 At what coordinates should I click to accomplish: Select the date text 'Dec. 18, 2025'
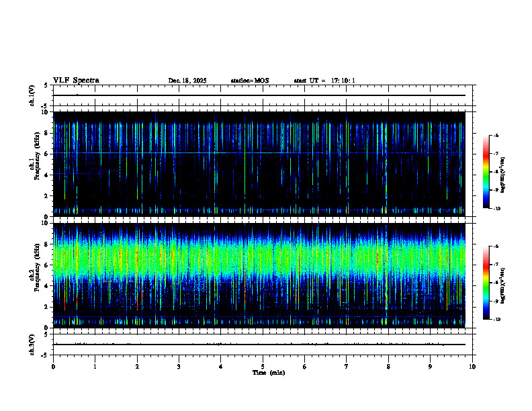point(187,81)
